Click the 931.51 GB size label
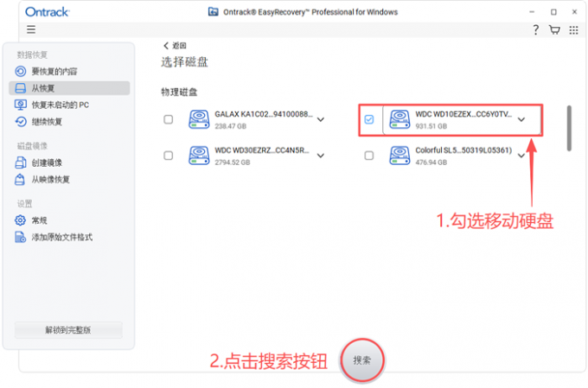Viewport: 588px width, 388px height. 431,126
